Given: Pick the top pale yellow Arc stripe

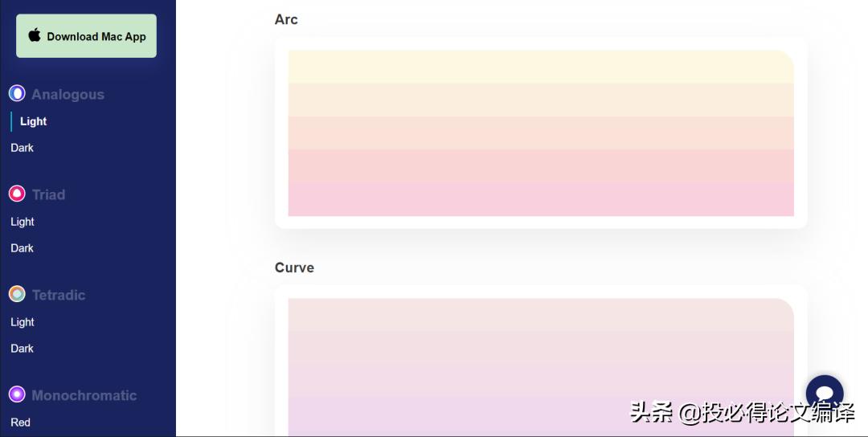Looking at the screenshot, I should 540,67.
